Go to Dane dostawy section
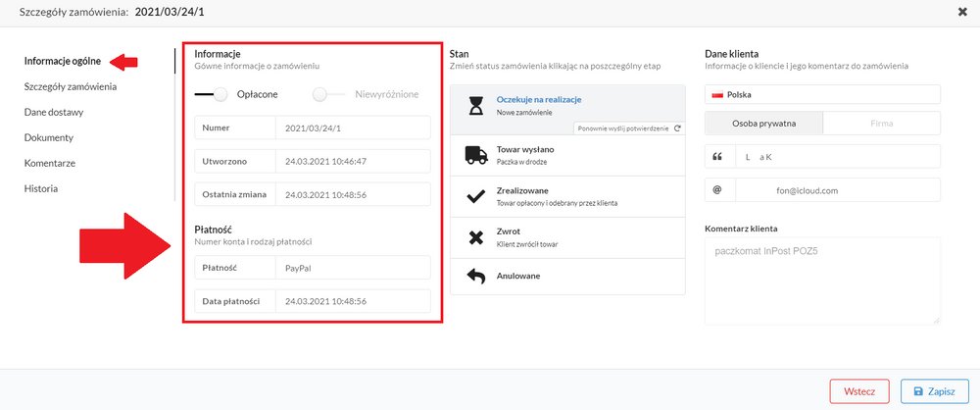Image resolution: width=980 pixels, height=410 pixels. pyautogui.click(x=54, y=112)
